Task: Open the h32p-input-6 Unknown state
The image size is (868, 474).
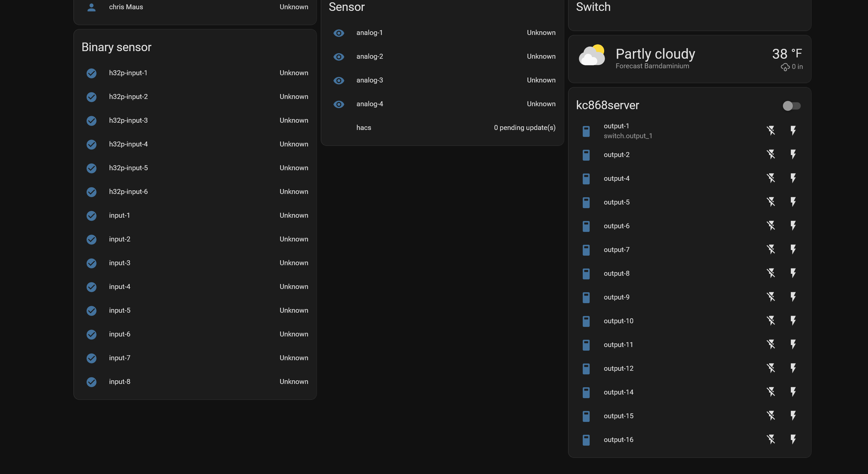Action: [x=294, y=192]
